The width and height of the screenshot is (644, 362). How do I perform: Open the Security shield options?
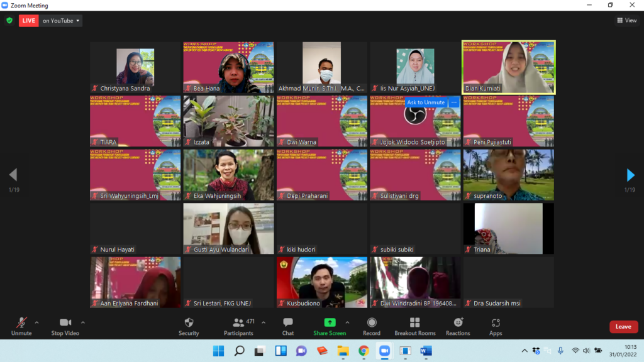click(188, 326)
